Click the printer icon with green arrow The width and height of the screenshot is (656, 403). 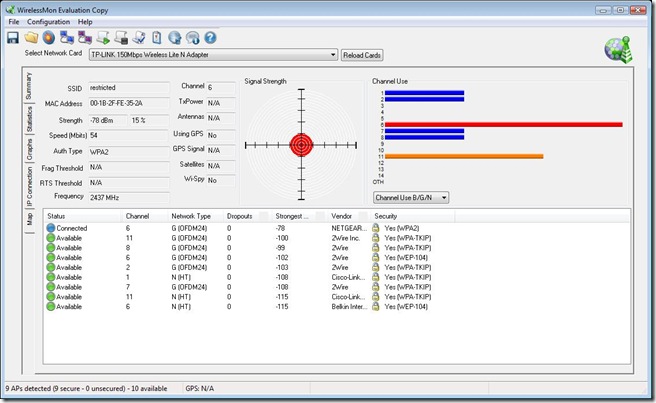tap(103, 38)
